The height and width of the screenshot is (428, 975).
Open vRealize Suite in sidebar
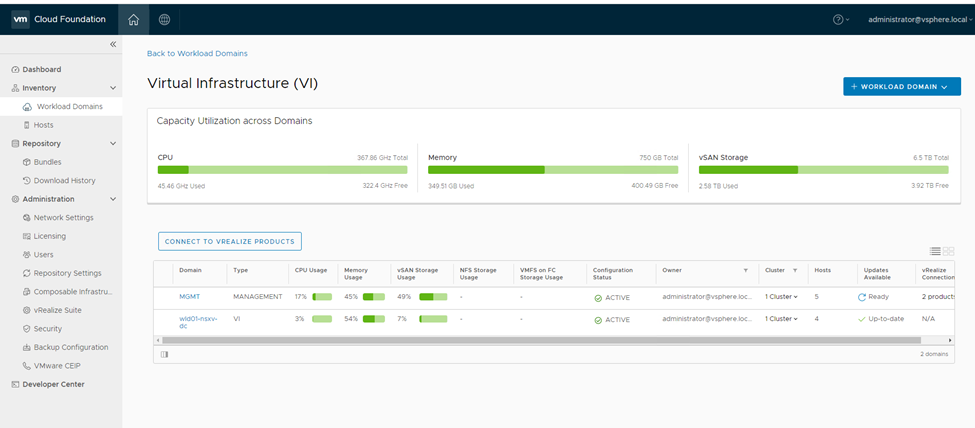(x=57, y=310)
